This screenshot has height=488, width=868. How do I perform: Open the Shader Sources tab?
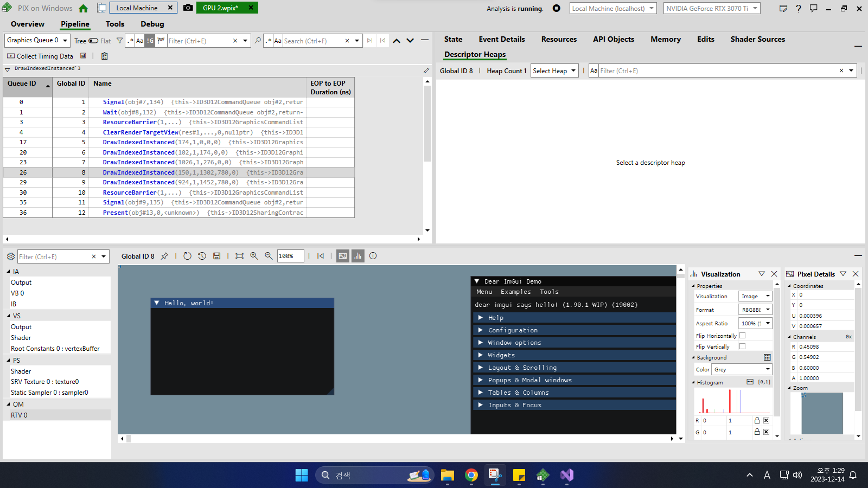click(x=758, y=39)
